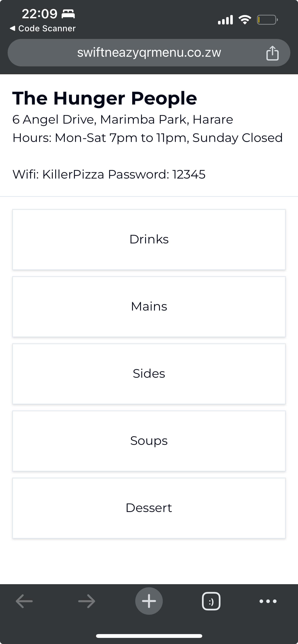Open the three-dot more menu

[268, 601]
